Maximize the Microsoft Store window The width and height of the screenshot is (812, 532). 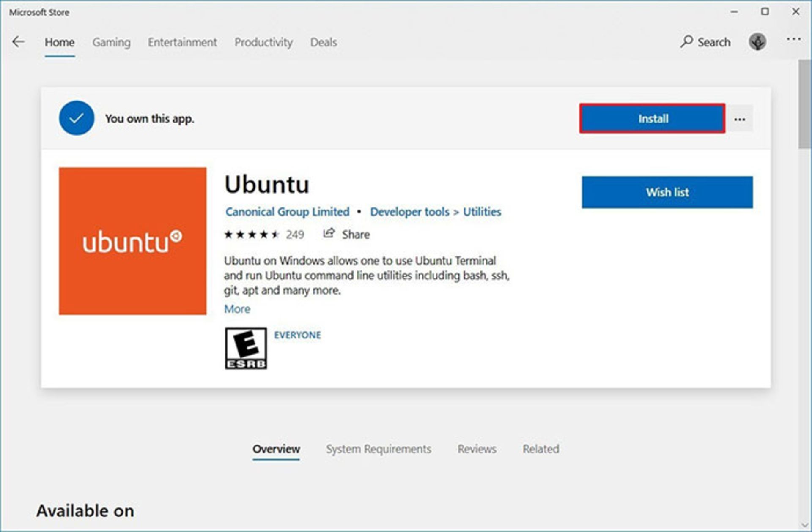pos(765,12)
